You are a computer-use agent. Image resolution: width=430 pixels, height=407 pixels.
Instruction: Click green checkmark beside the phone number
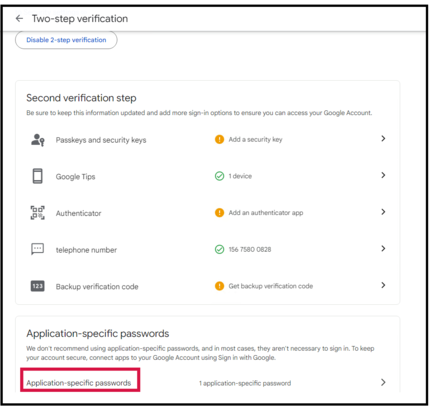[219, 249]
